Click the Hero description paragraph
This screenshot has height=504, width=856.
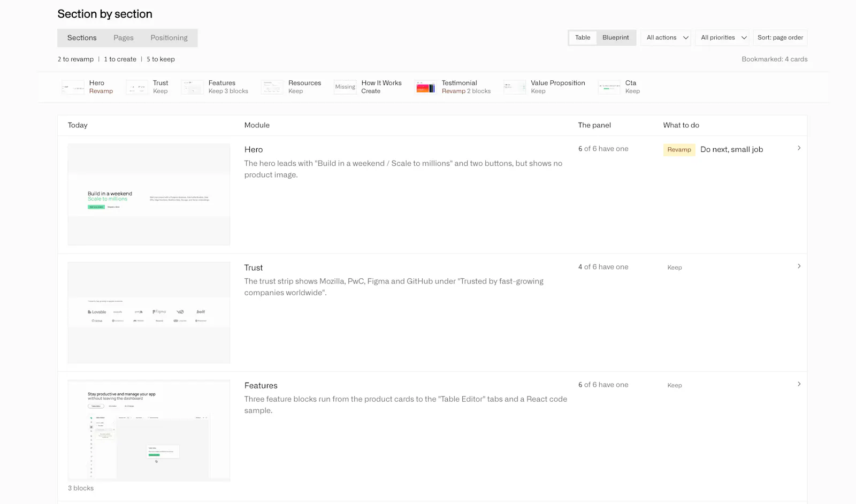(x=403, y=169)
